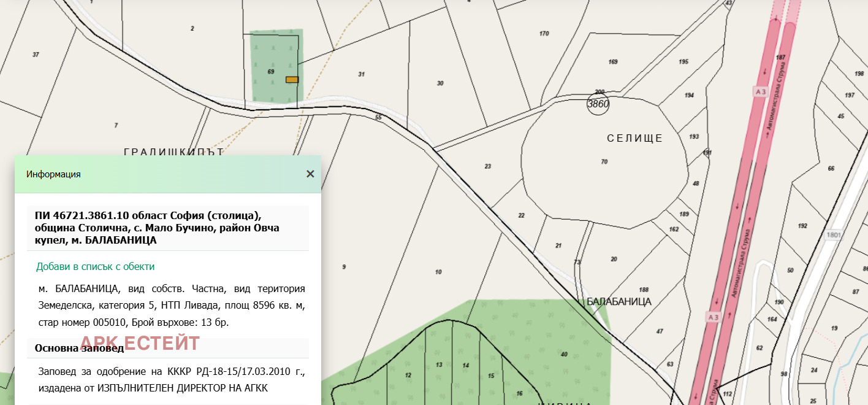Click parcel 170 on the map

coord(544,34)
